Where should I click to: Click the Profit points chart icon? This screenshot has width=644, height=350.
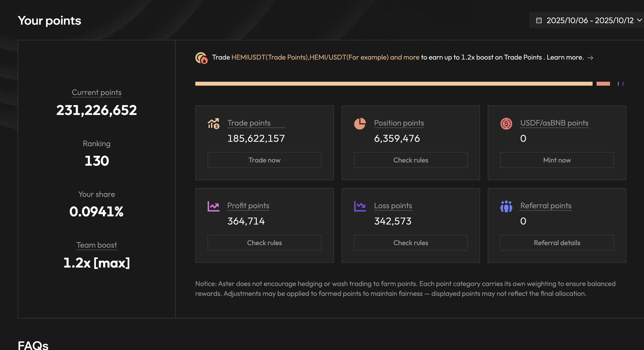[213, 206]
